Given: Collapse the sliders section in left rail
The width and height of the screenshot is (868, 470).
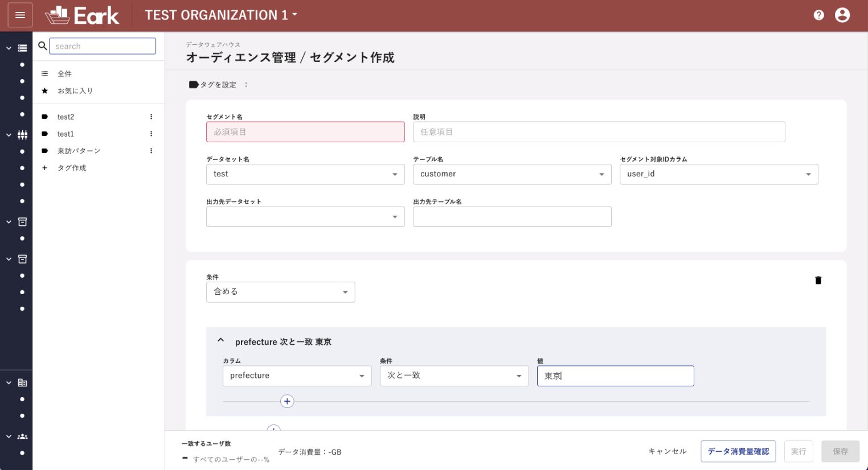Looking at the screenshot, I should click(x=9, y=135).
